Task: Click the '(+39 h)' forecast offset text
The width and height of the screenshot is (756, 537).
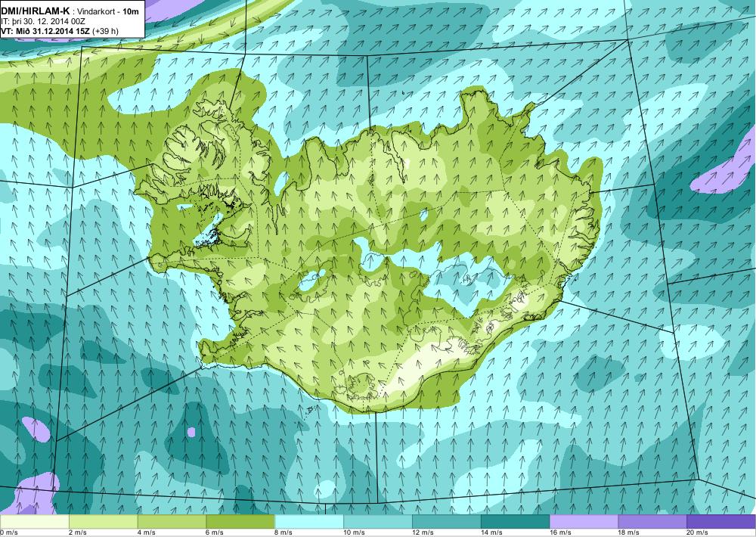Action: [106, 31]
